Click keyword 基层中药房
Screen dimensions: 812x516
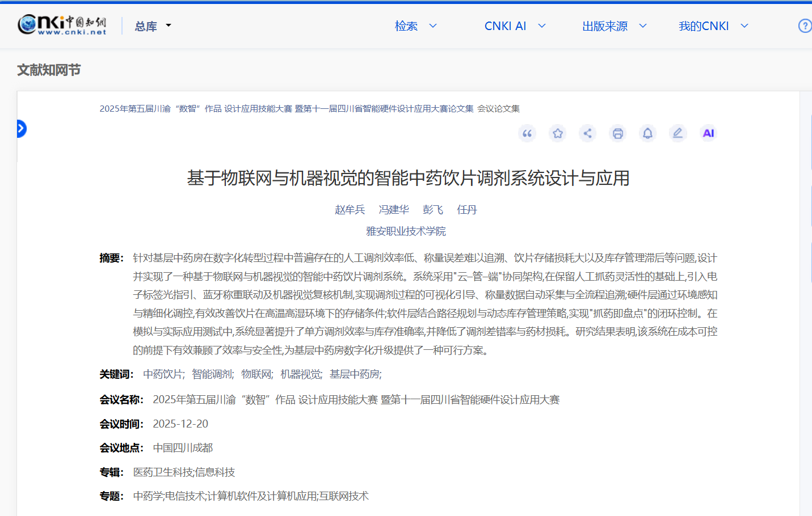click(x=356, y=374)
